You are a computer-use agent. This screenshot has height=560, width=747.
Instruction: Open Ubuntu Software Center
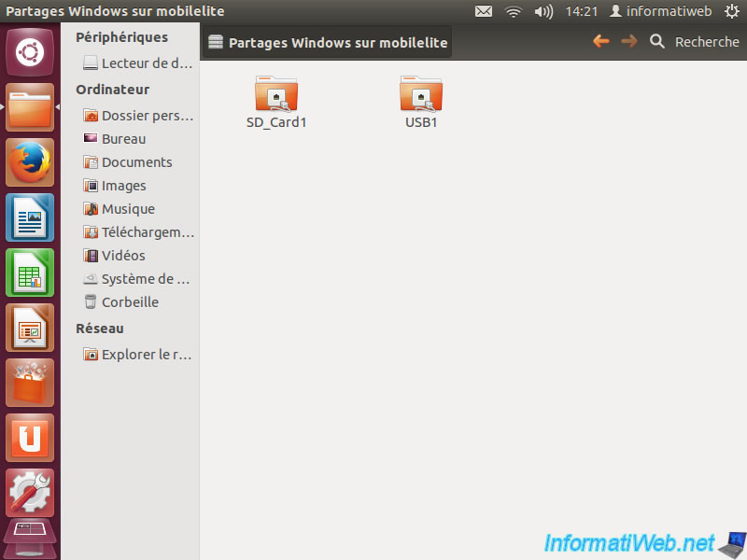click(x=30, y=383)
